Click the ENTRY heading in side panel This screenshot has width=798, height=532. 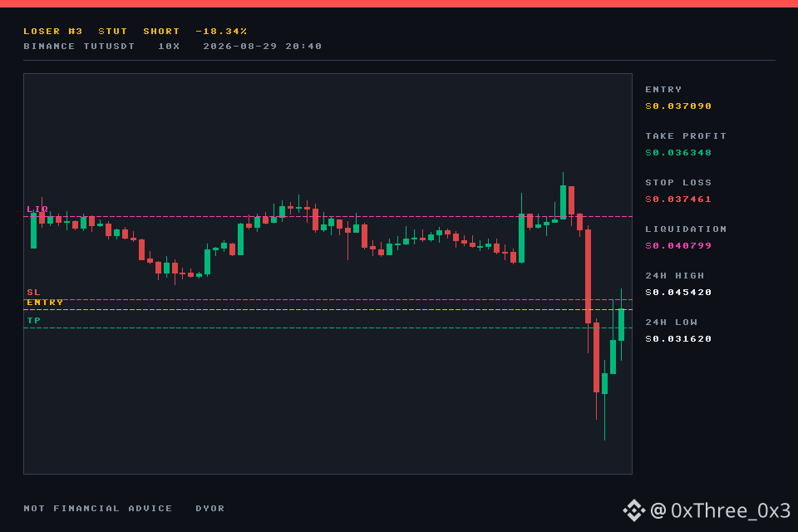663,90
